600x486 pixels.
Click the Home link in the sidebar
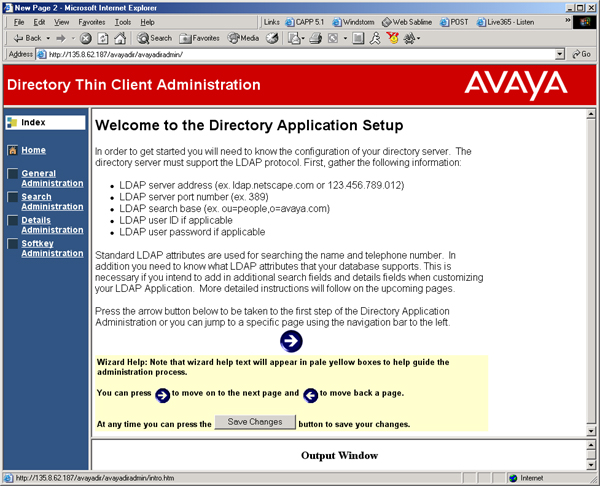pos(33,150)
